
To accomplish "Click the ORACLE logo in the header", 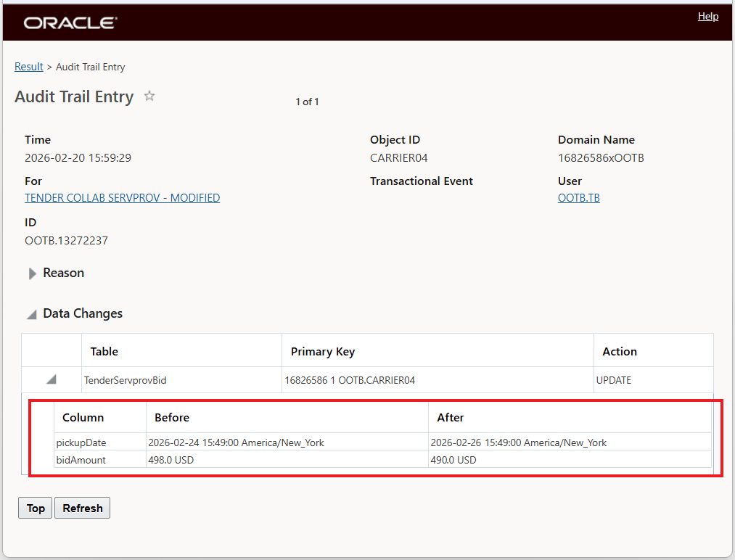I will pos(70,22).
